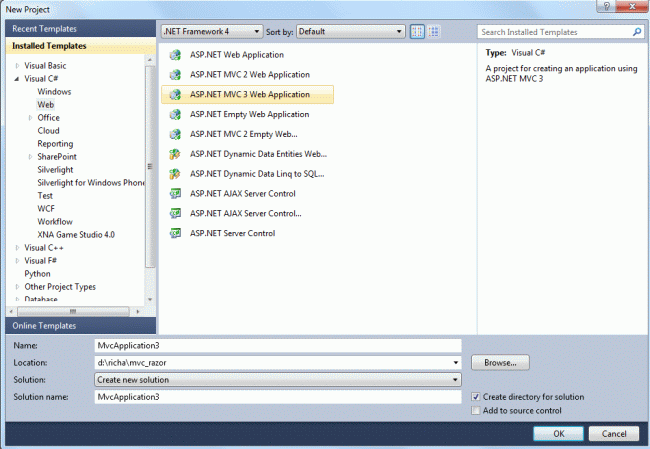Select the Test category
Screen dimensions: 650x449
pos(45,196)
